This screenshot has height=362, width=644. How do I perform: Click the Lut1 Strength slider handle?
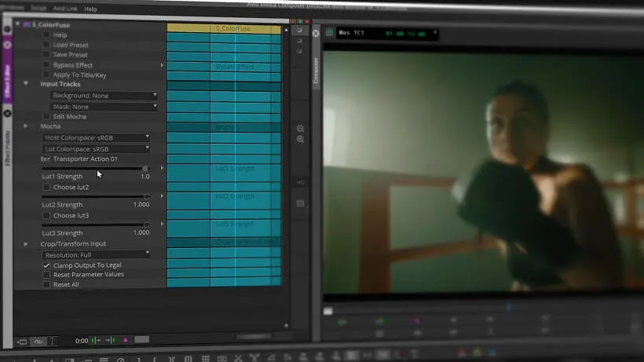(145, 169)
